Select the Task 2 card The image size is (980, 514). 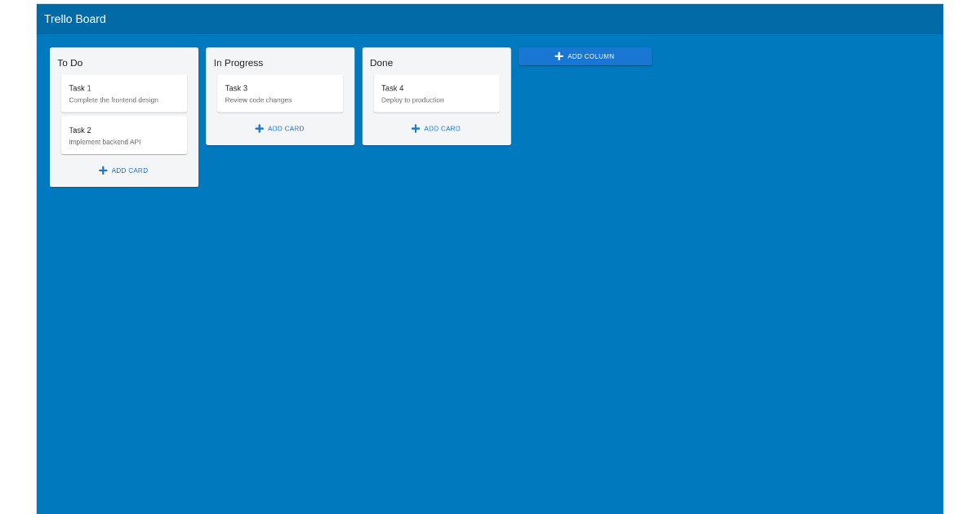click(x=123, y=134)
